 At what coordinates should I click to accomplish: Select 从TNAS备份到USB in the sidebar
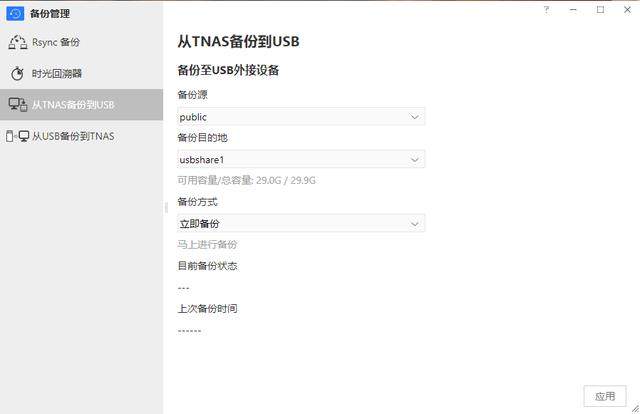point(72,104)
